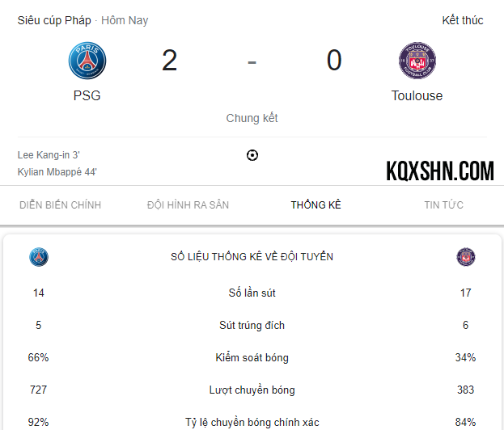The width and height of the screenshot is (504, 430).
Task: Click the Số lần sút statistic row
Action: coord(252,293)
